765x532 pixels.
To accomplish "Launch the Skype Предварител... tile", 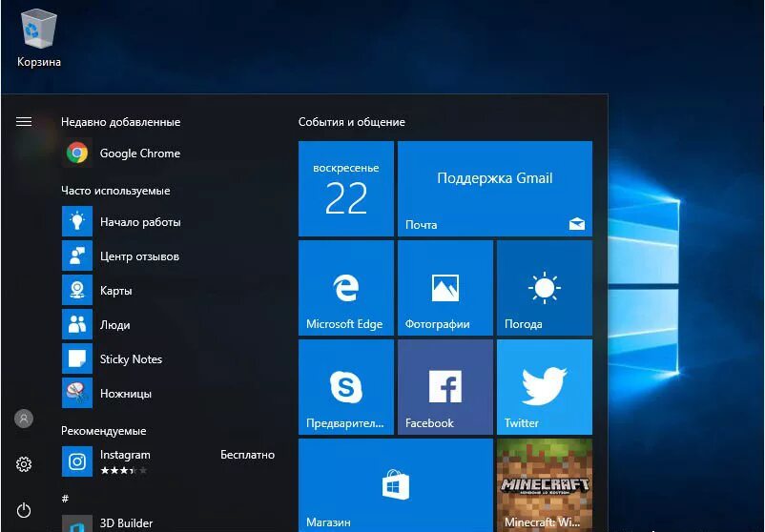I will click(346, 387).
